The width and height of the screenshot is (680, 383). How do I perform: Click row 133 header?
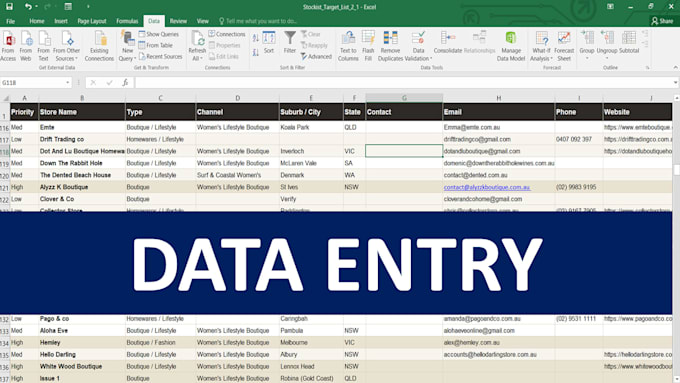pyautogui.click(x=5, y=331)
